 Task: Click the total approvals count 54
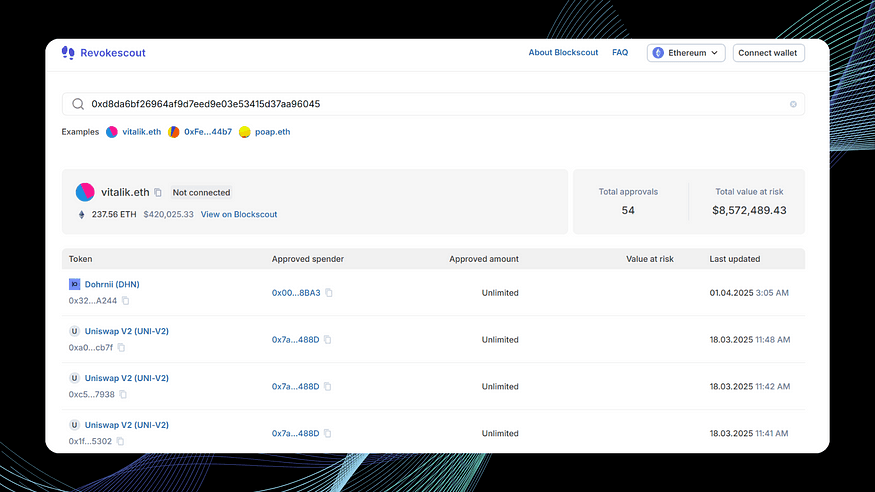[x=628, y=210]
